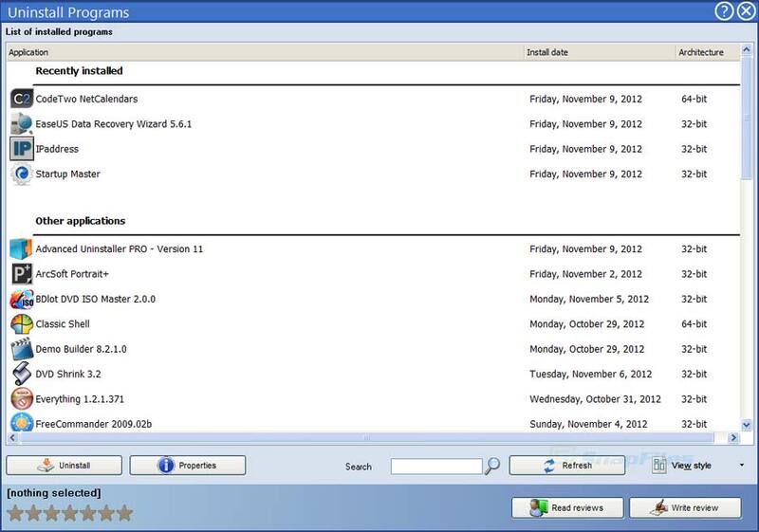Click the EaseUS Data Recovery Wizard icon
Image resolution: width=759 pixels, height=532 pixels.
(x=21, y=124)
